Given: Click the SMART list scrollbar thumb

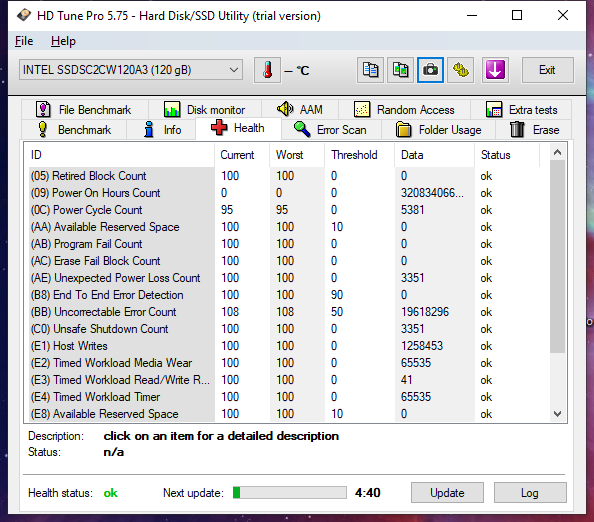Looking at the screenshot, I should (557, 256).
